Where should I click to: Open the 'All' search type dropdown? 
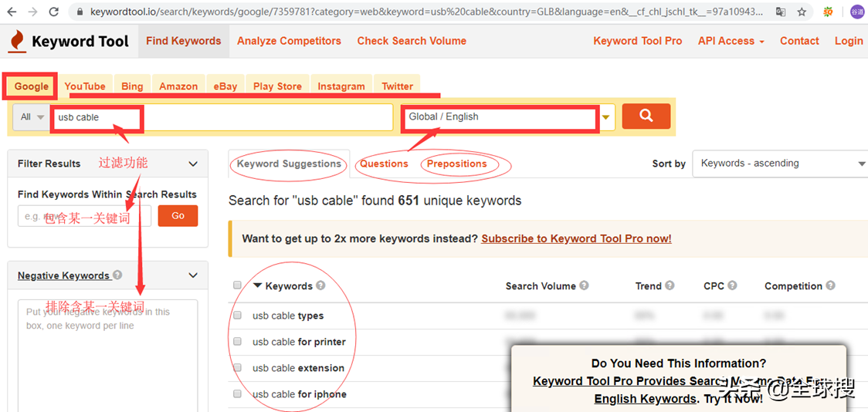click(32, 117)
